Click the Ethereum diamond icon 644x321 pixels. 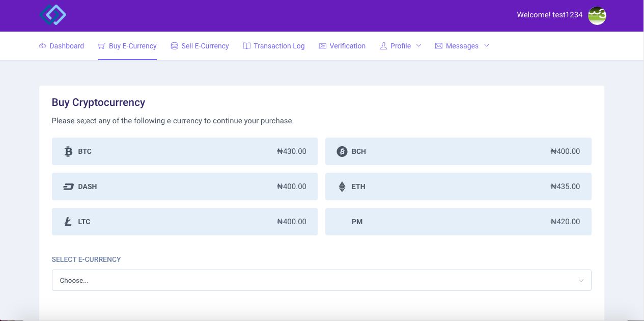pos(342,186)
